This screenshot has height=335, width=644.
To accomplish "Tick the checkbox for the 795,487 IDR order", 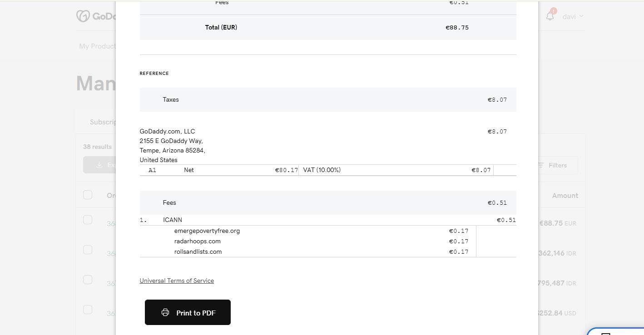I will 88,280.
